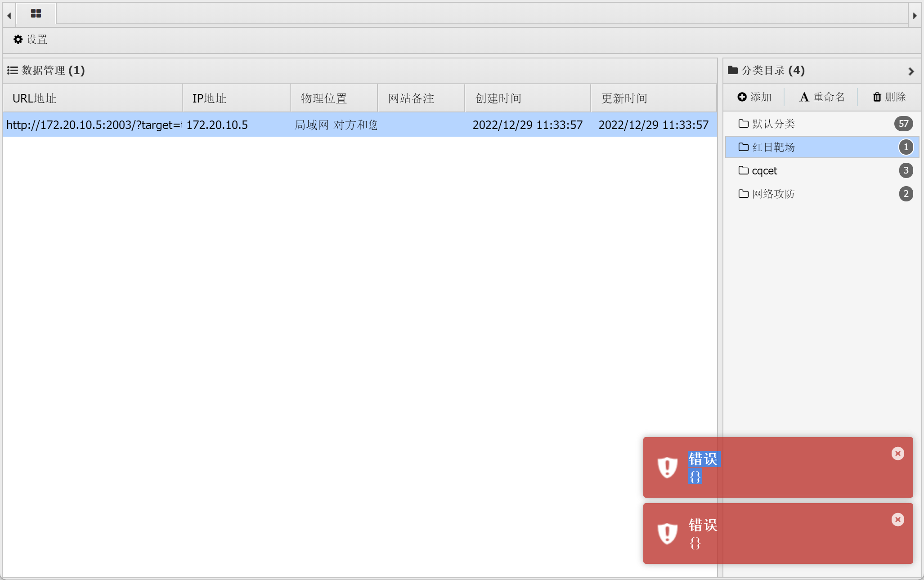924x580 pixels.
Task: Collapse the 分类目录 panel chevron
Action: click(x=911, y=71)
